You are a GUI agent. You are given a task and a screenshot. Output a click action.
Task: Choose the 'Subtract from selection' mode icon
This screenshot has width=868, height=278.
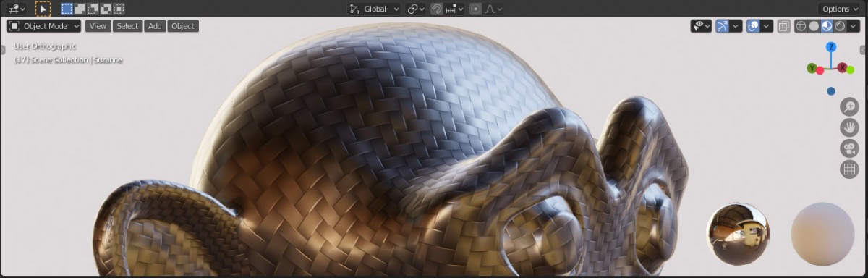(93, 9)
